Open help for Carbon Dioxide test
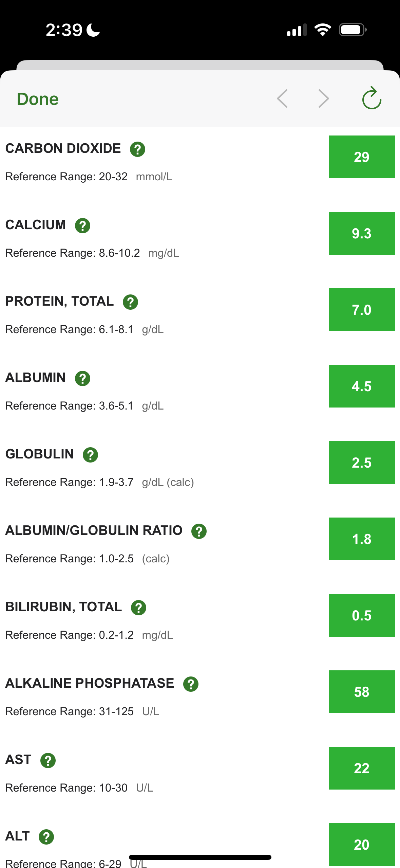The height and width of the screenshot is (868, 400). pos(137,149)
